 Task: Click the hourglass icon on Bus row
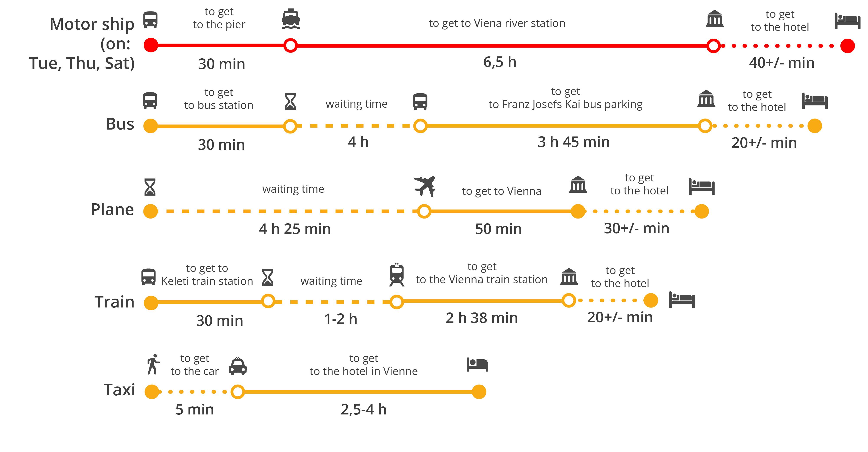tap(290, 102)
